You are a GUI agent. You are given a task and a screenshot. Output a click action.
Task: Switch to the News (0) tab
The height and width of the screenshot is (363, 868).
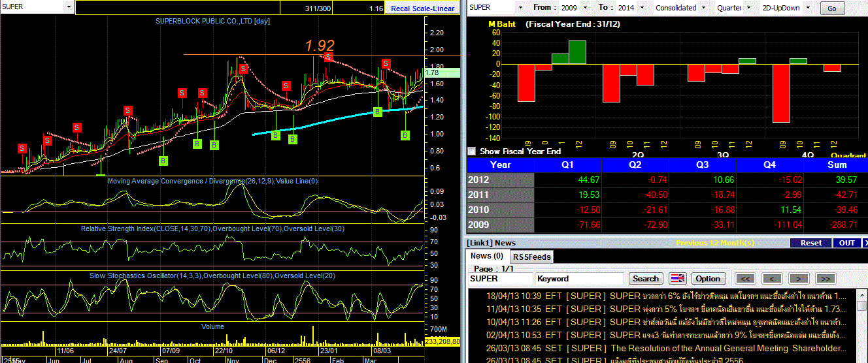487,256
